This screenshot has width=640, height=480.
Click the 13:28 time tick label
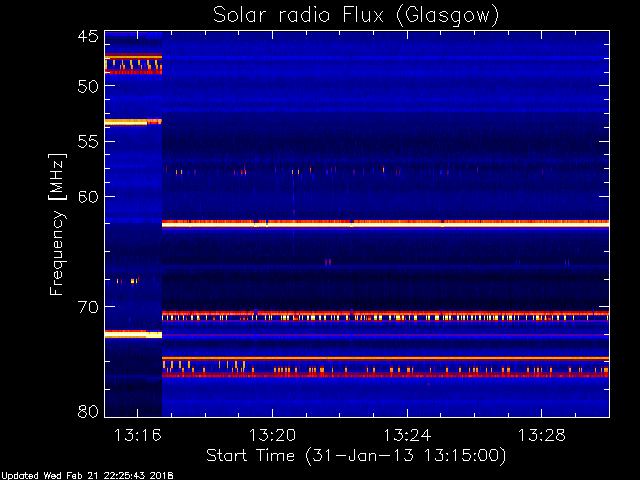click(542, 436)
